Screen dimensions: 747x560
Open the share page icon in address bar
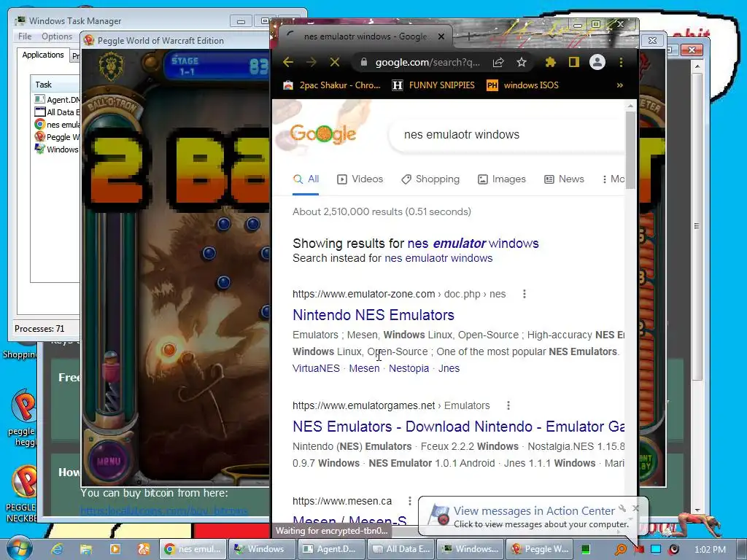tap(498, 62)
